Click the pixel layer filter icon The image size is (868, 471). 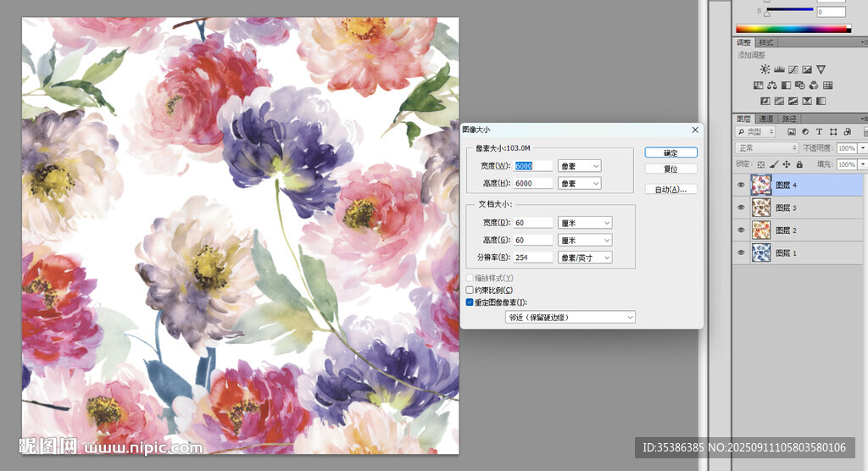[792, 132]
